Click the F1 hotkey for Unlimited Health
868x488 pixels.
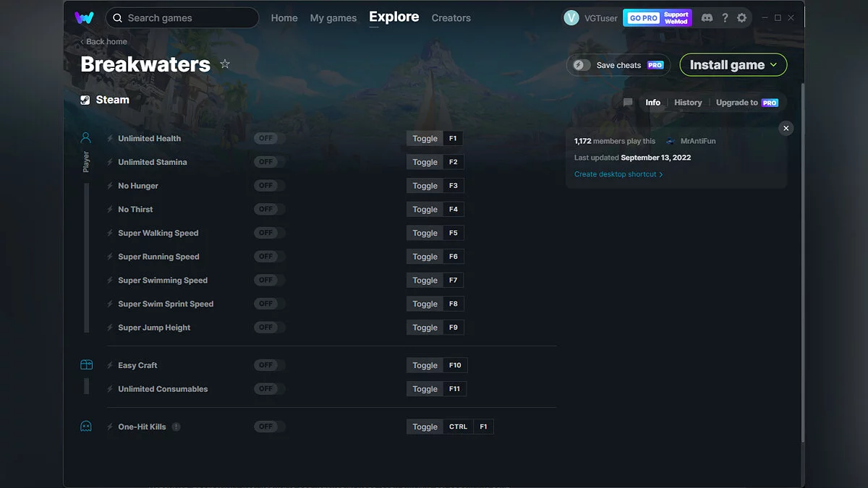pyautogui.click(x=453, y=138)
